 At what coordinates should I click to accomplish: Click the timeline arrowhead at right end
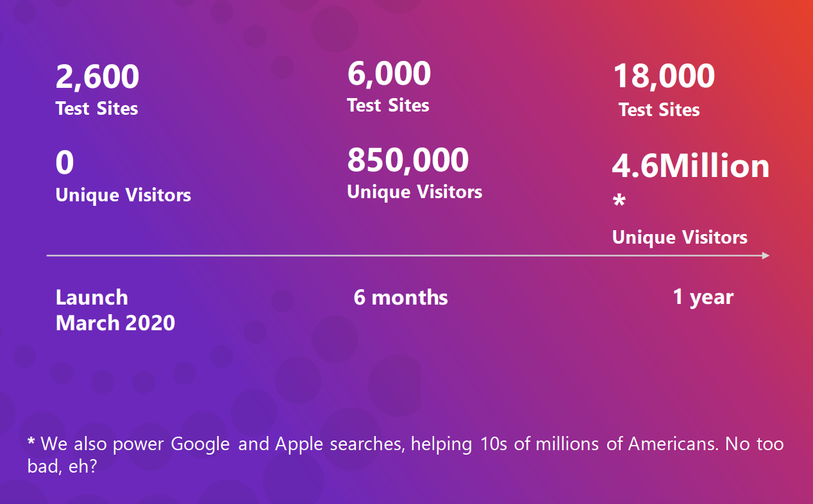coord(766,256)
